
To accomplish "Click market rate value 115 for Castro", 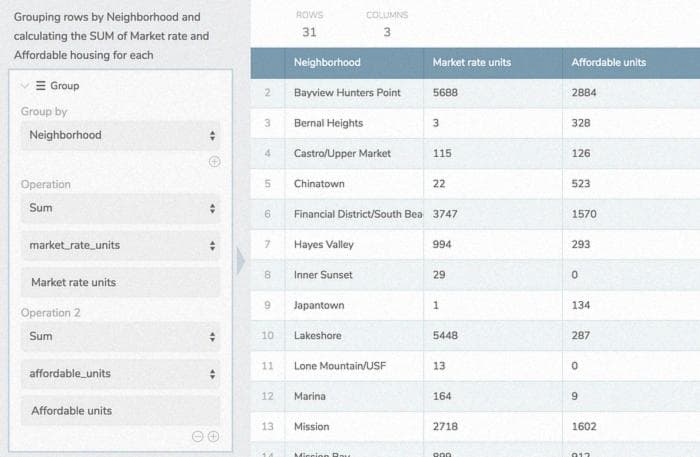I will coord(442,154).
